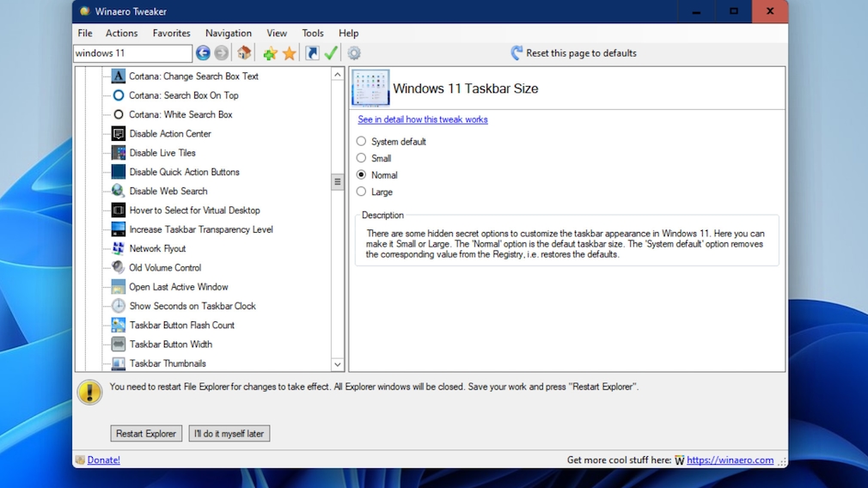The image size is (868, 488).
Task: Click I'll do it myself later button
Action: [x=229, y=433]
